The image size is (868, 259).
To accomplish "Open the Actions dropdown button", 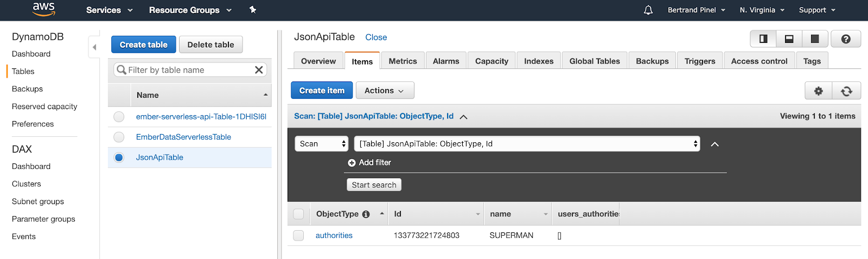I will pyautogui.click(x=385, y=91).
